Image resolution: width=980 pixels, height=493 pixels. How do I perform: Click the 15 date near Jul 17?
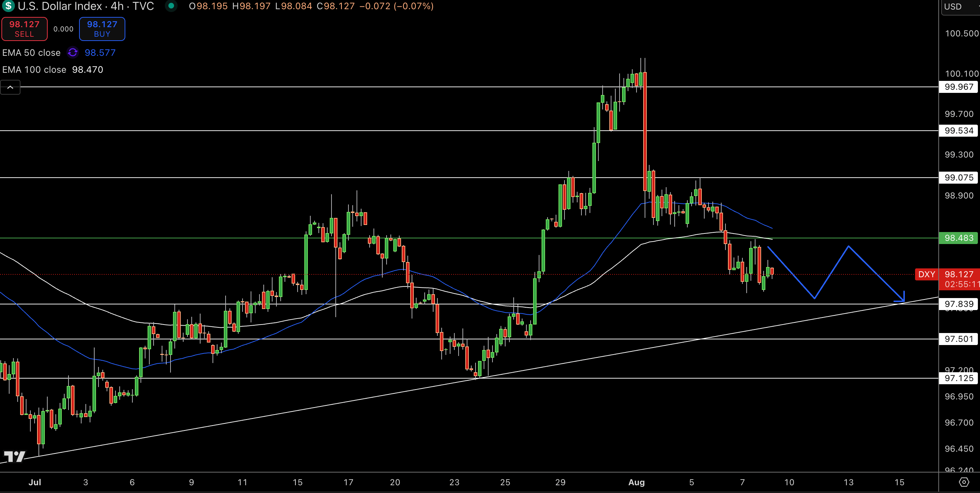(298, 482)
